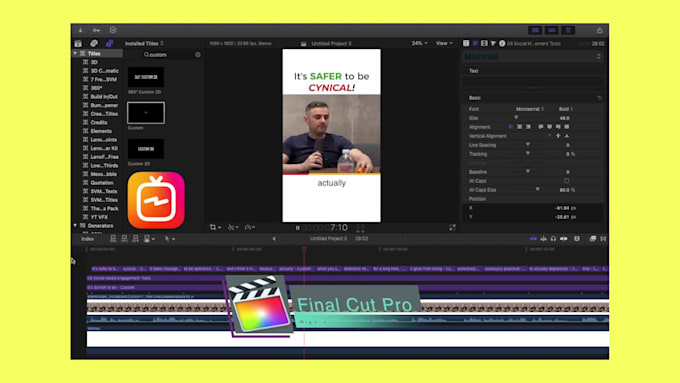The image size is (680, 383).
Task: Enable the All Caps checkbox
Action: point(566,181)
